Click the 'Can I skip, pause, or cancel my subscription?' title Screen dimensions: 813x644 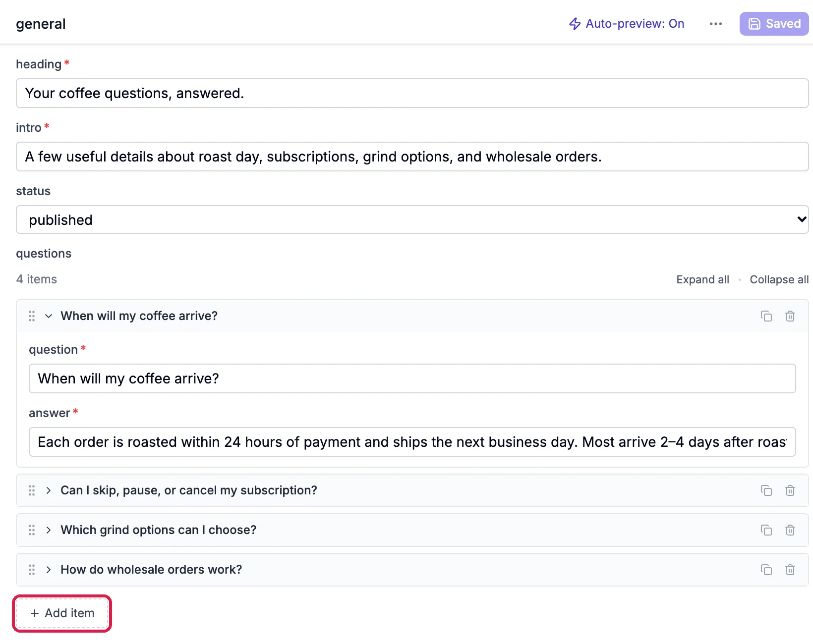(x=189, y=490)
